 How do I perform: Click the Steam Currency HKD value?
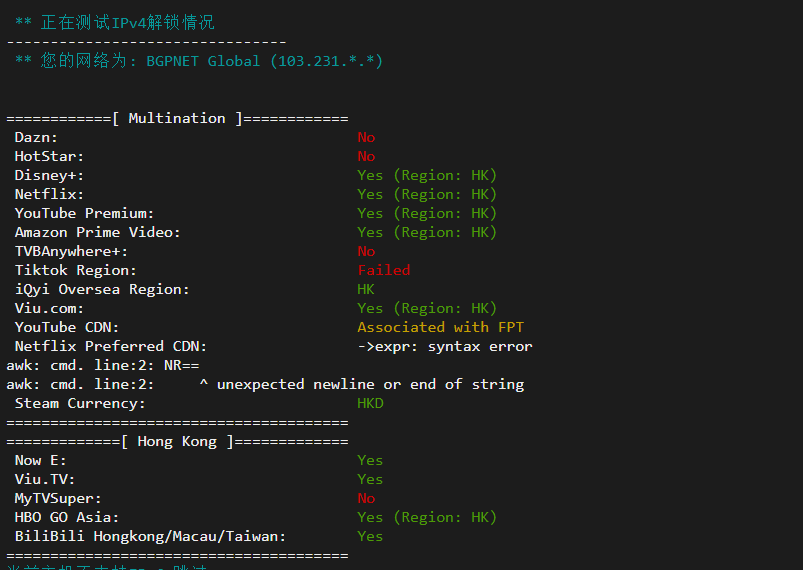point(370,404)
